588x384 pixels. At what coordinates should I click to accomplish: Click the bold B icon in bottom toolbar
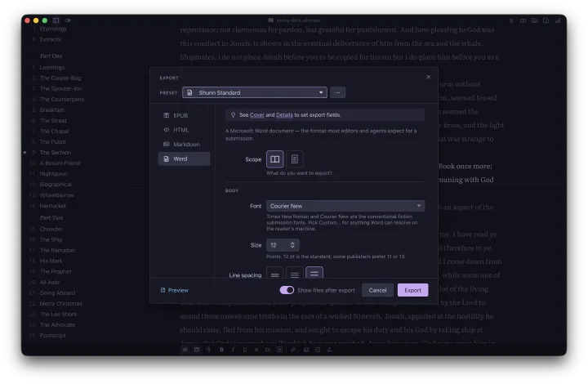221,350
